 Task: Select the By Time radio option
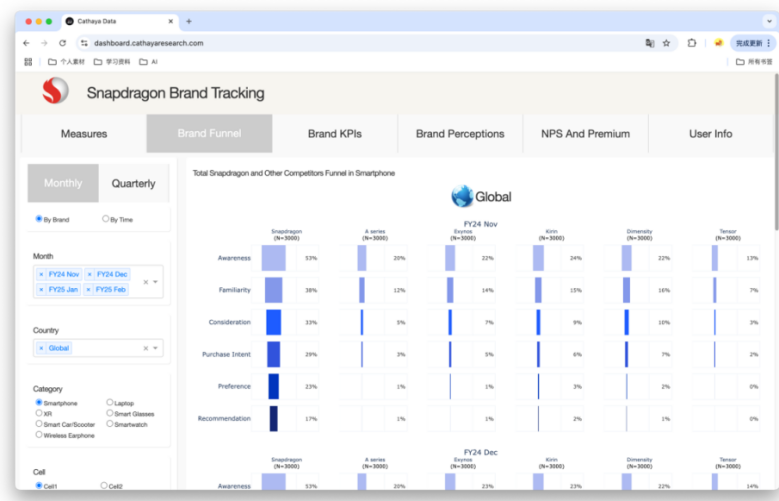tap(106, 219)
